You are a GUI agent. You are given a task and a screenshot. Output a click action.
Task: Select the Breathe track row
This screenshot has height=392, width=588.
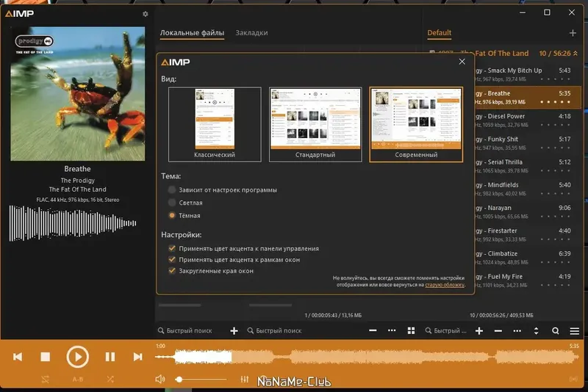(528, 98)
